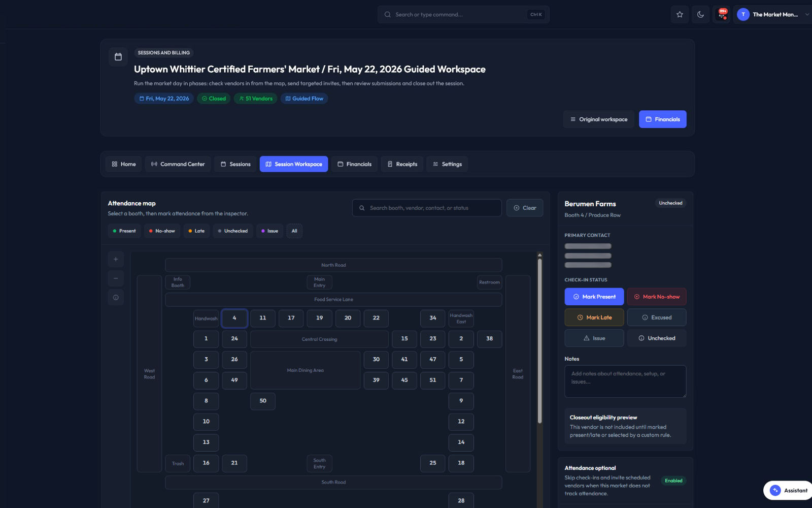Zoom in on attendance map
Viewport: 812px width, 508px height.
[116, 259]
